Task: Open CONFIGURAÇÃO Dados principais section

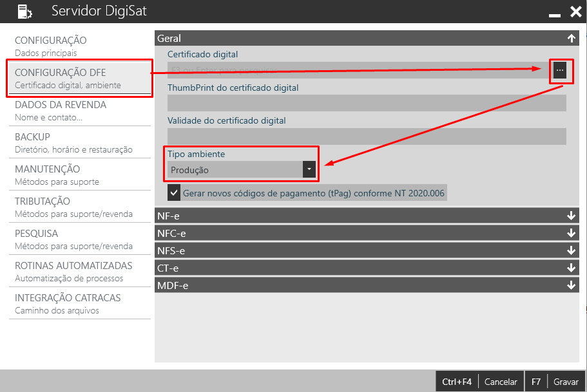Action: coord(80,46)
